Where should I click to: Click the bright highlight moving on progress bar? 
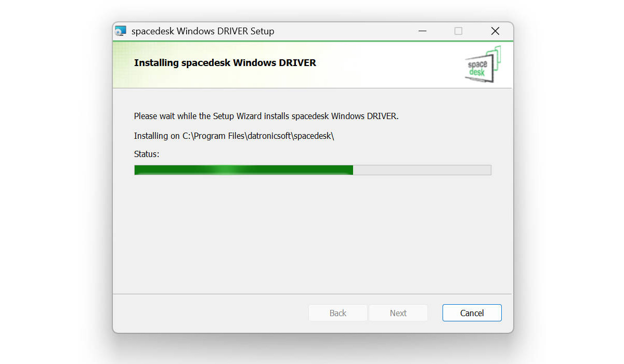click(x=223, y=170)
